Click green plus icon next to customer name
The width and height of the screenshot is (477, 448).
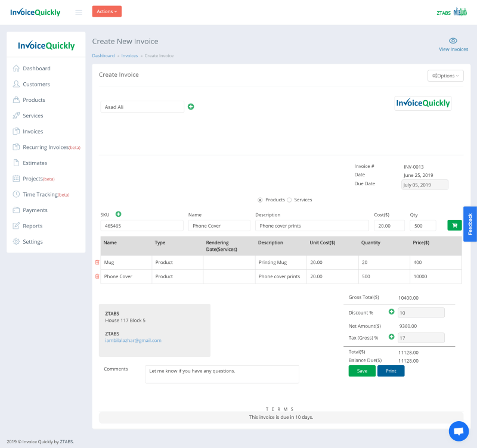[x=191, y=107]
